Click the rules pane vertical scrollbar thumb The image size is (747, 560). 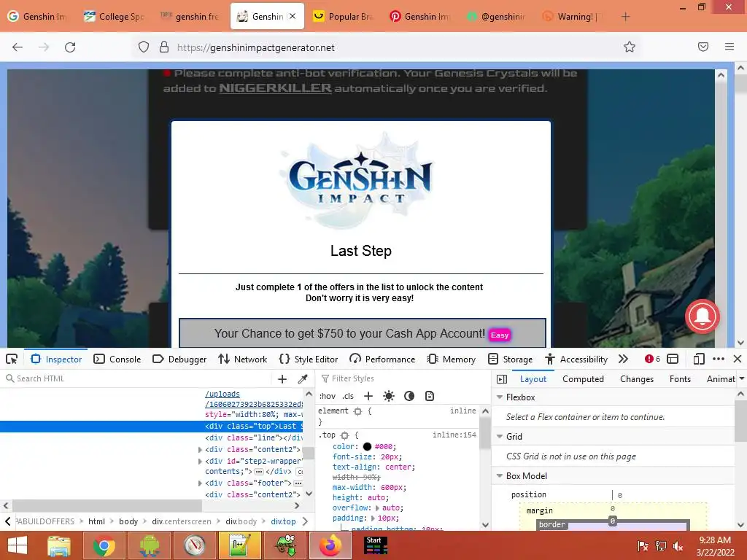pyautogui.click(x=485, y=433)
